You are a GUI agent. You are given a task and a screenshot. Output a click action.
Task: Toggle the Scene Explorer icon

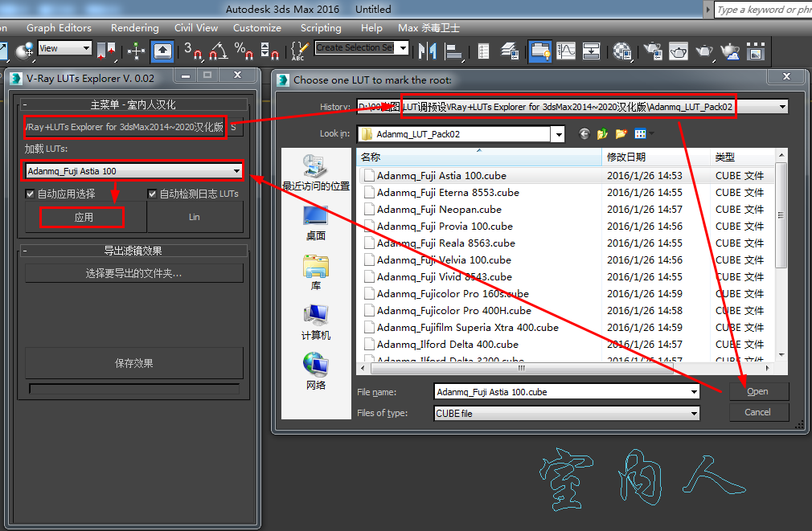[483, 51]
